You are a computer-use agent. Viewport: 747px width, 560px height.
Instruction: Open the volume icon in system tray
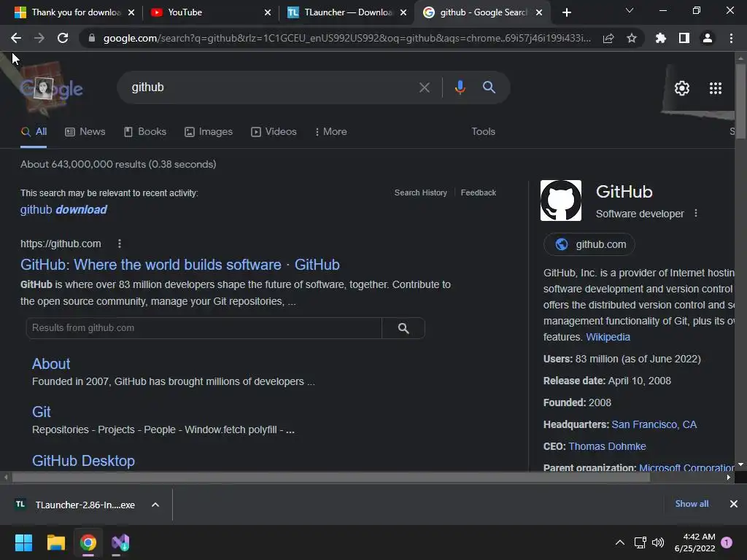658,542
